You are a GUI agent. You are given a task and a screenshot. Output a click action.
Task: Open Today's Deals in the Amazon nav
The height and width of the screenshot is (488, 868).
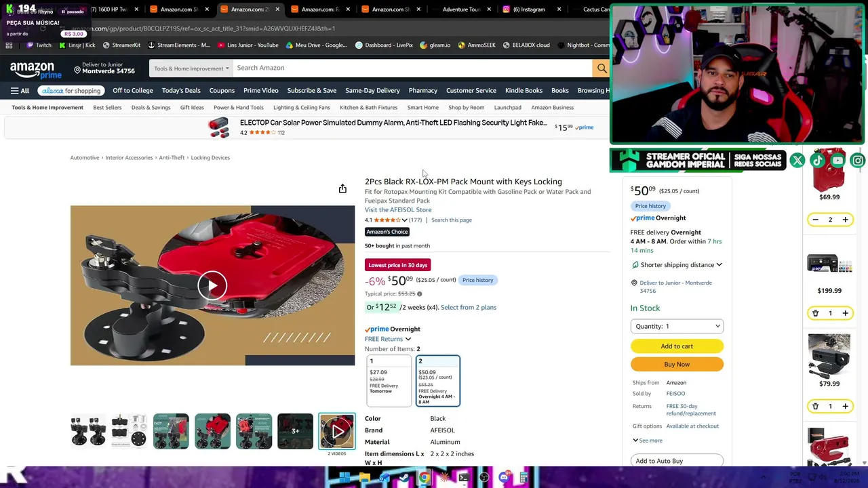click(x=181, y=91)
